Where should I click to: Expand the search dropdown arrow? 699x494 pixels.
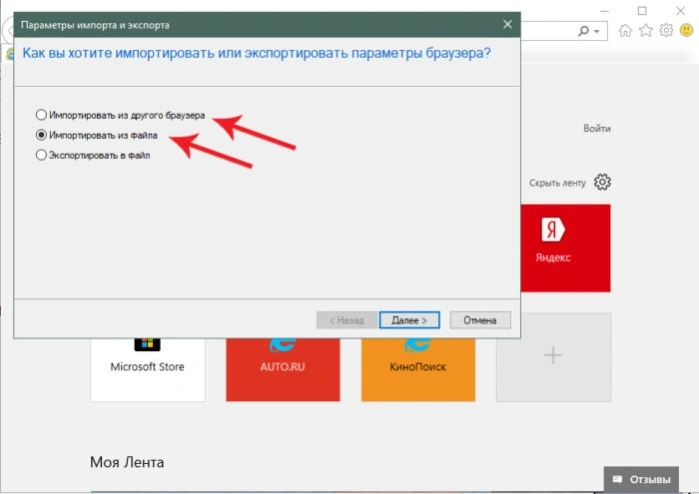point(596,32)
